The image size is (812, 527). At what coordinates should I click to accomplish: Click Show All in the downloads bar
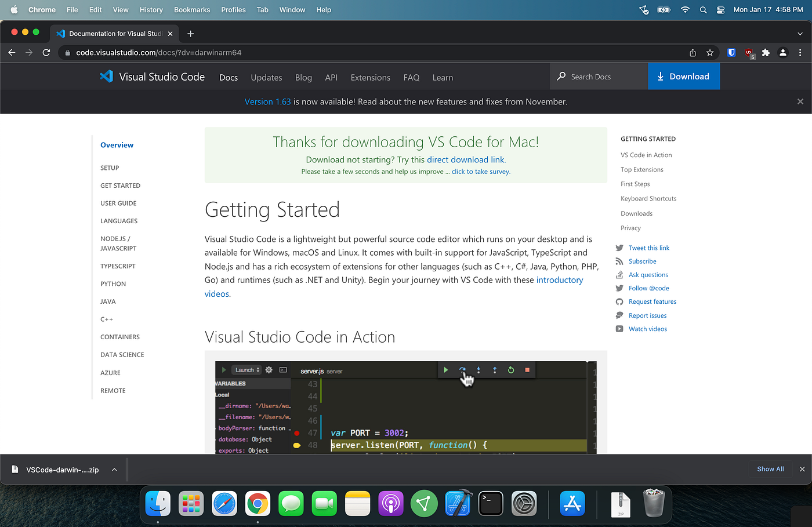point(770,468)
